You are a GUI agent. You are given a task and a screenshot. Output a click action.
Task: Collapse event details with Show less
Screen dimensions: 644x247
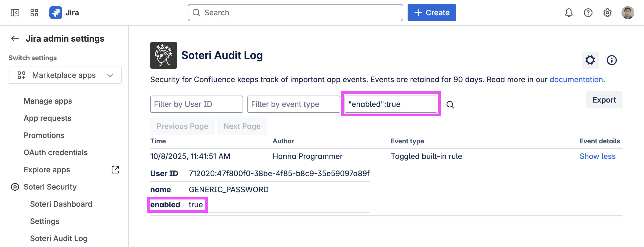coord(597,156)
